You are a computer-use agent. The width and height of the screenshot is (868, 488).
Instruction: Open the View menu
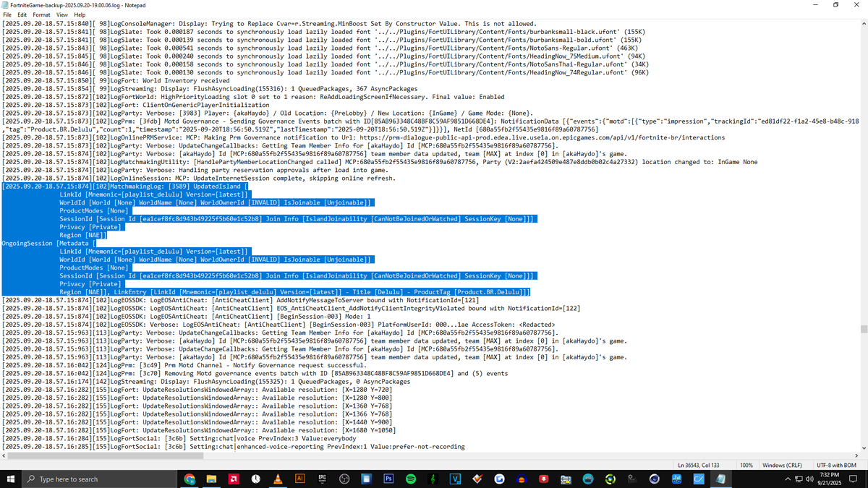61,14
